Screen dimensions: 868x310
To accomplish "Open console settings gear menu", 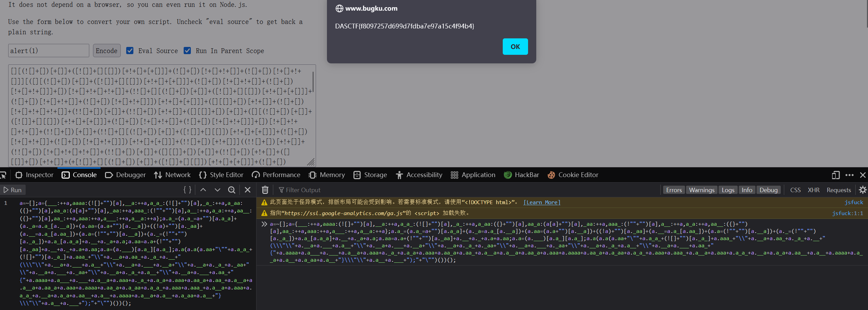I will (x=863, y=190).
